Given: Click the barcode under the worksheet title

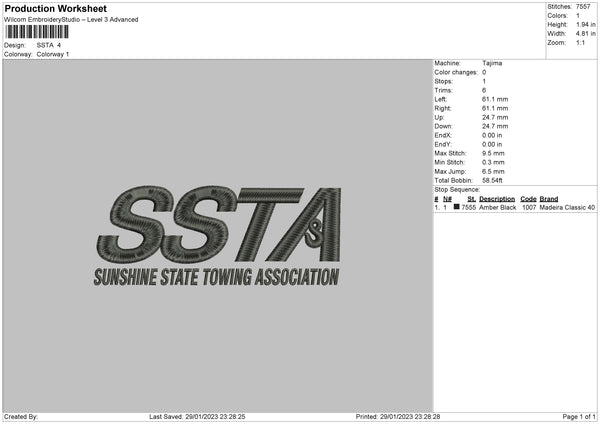Looking at the screenshot, I should pos(37,32).
